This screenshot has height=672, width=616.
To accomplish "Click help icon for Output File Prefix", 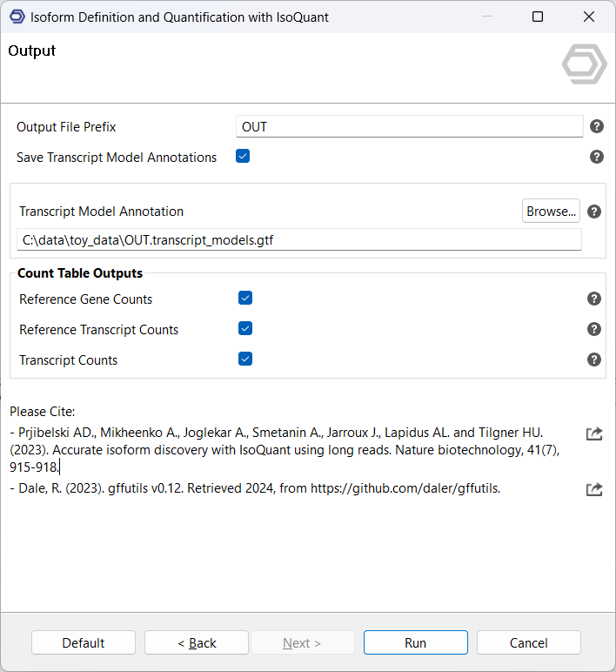I will [x=596, y=126].
